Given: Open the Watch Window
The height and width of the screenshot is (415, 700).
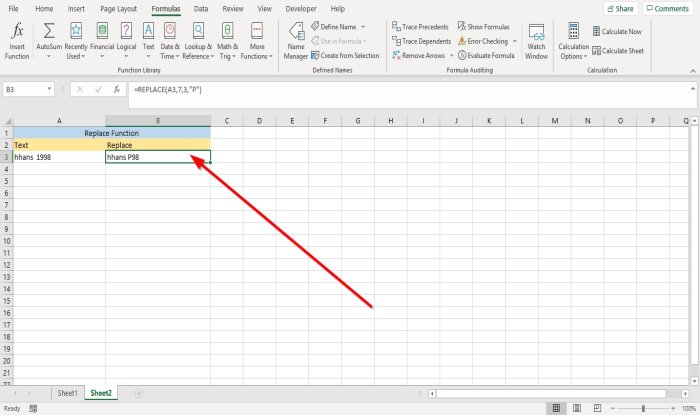Looking at the screenshot, I should pyautogui.click(x=536, y=41).
